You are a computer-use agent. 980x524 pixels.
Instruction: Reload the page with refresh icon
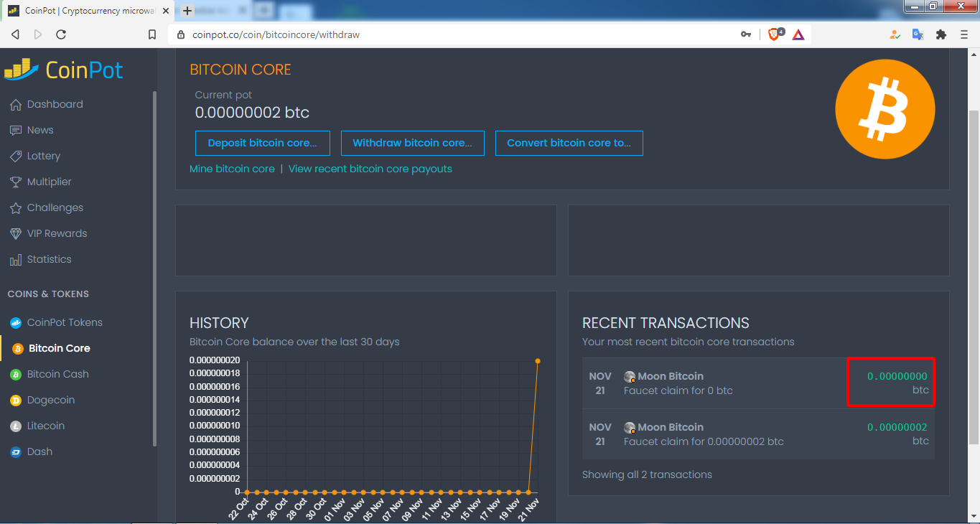[x=61, y=34]
